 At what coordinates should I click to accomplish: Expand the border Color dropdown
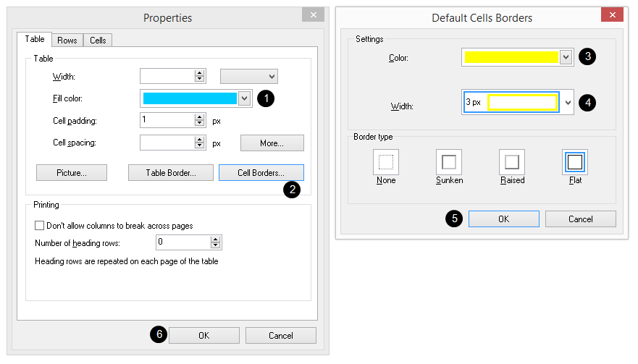566,57
